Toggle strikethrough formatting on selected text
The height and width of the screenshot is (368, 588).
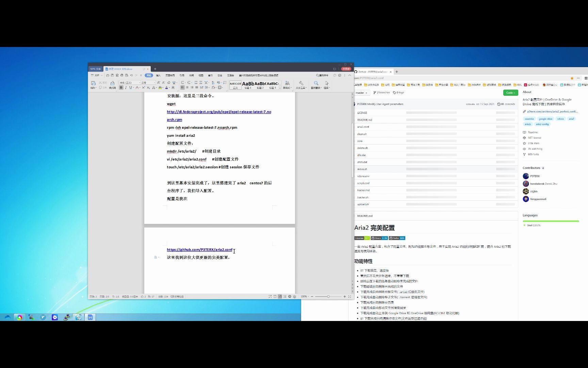point(137,87)
